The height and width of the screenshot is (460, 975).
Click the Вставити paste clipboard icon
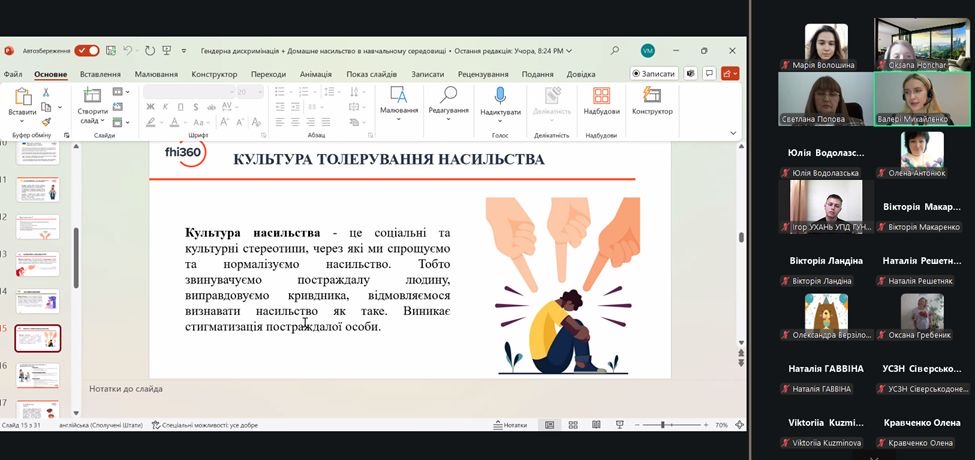22,97
